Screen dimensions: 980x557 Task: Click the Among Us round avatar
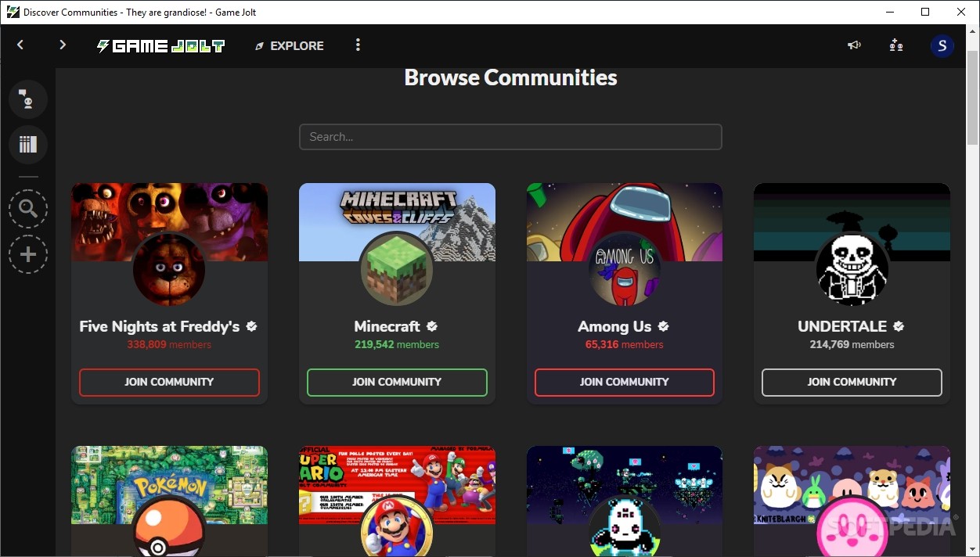point(625,269)
